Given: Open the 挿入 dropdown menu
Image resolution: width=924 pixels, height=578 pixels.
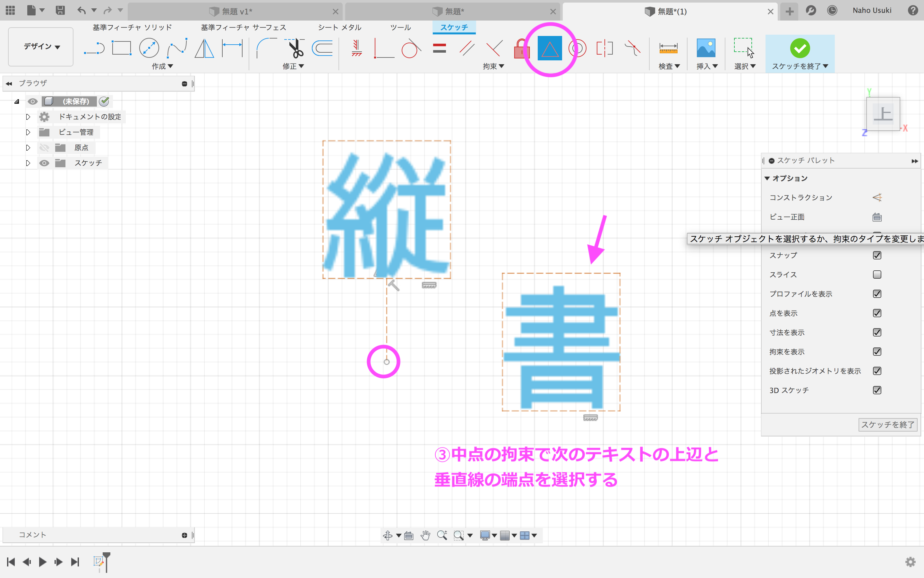Looking at the screenshot, I should click(707, 66).
